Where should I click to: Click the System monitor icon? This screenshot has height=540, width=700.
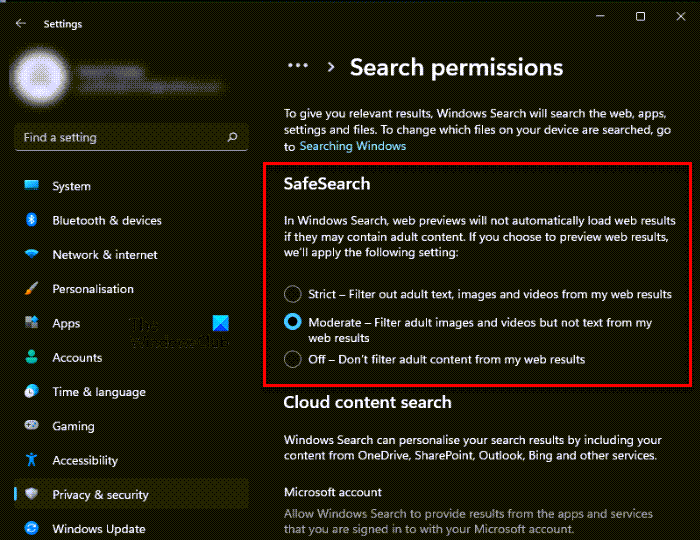click(31, 186)
